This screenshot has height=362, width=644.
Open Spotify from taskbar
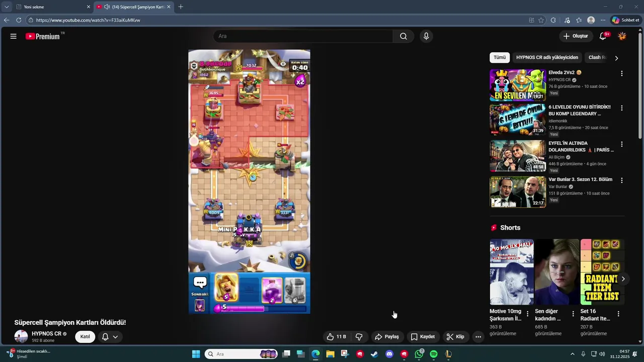(x=434, y=354)
